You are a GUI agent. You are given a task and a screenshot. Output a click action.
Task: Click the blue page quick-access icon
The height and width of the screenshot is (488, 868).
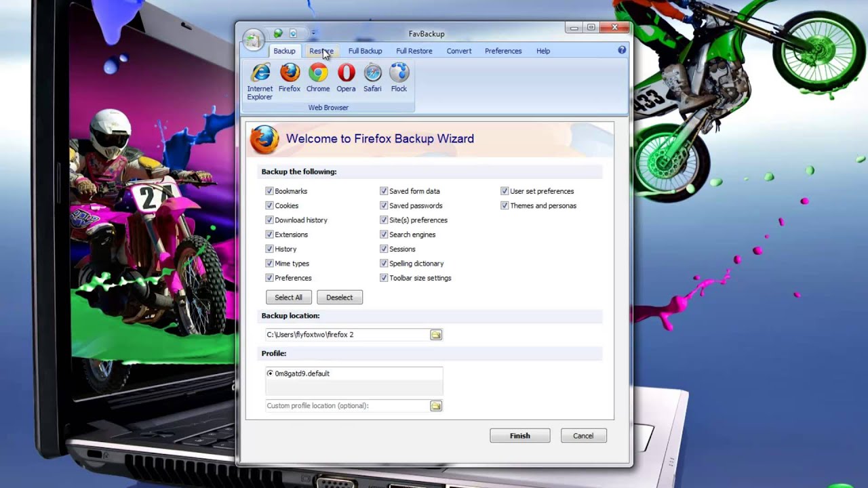[x=293, y=33]
